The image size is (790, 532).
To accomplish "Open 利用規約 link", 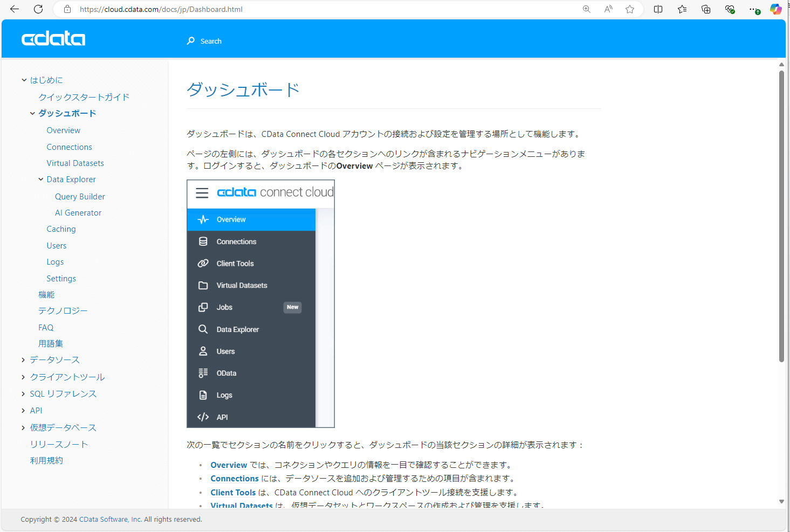I will point(46,461).
